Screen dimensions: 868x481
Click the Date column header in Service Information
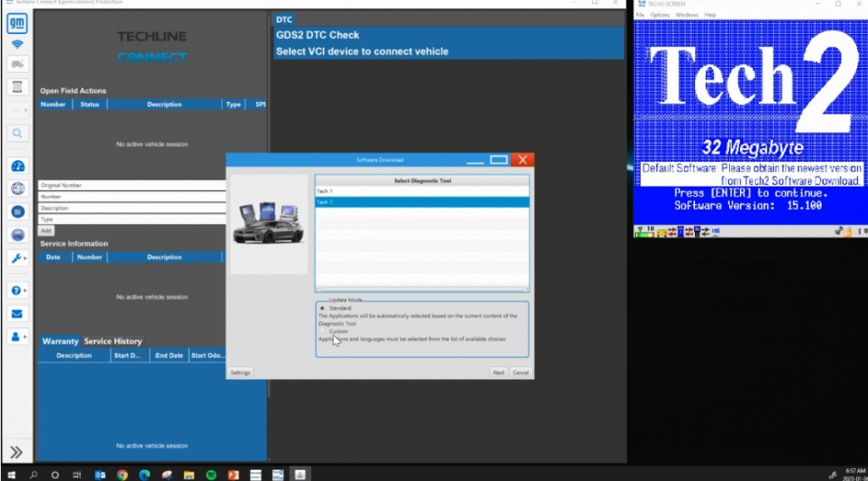click(x=53, y=257)
